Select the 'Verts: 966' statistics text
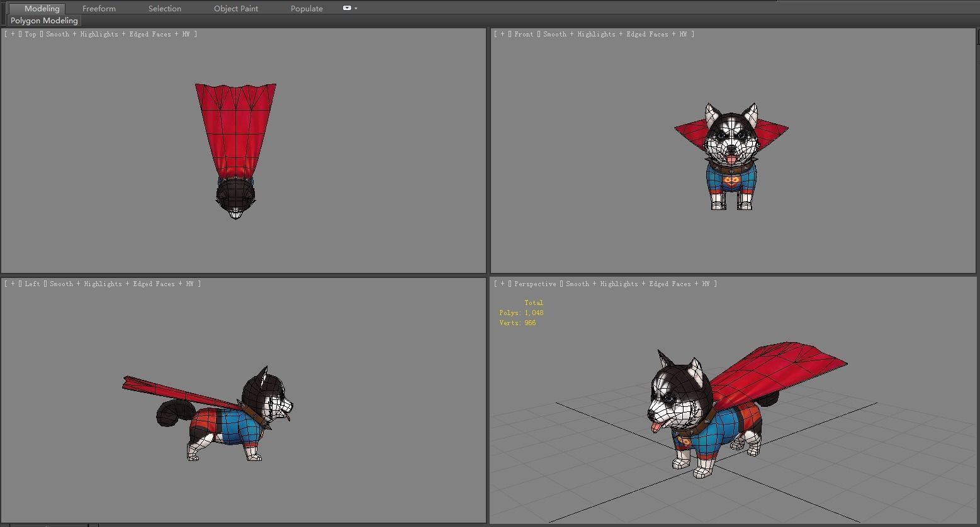The image size is (980, 527). [x=517, y=323]
